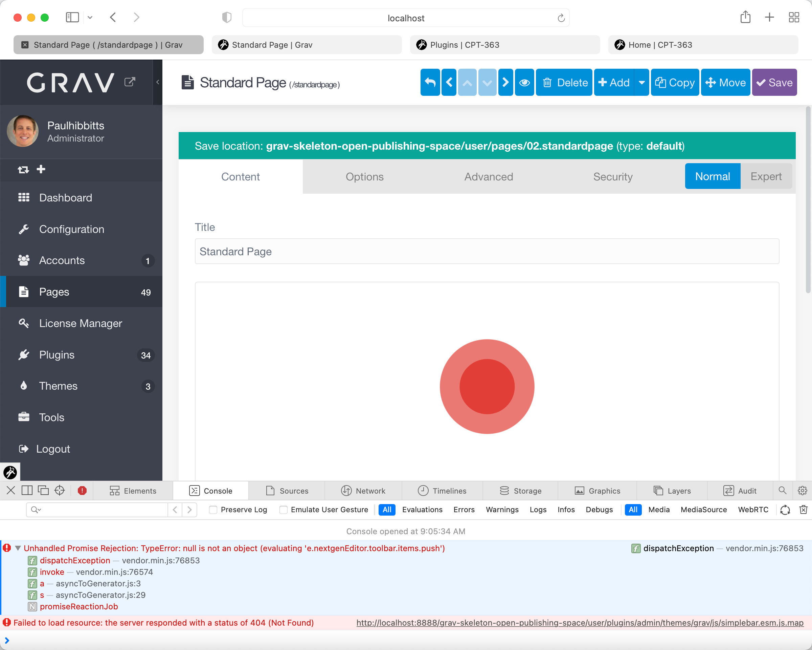
Task: Copy the current page
Action: (x=675, y=82)
